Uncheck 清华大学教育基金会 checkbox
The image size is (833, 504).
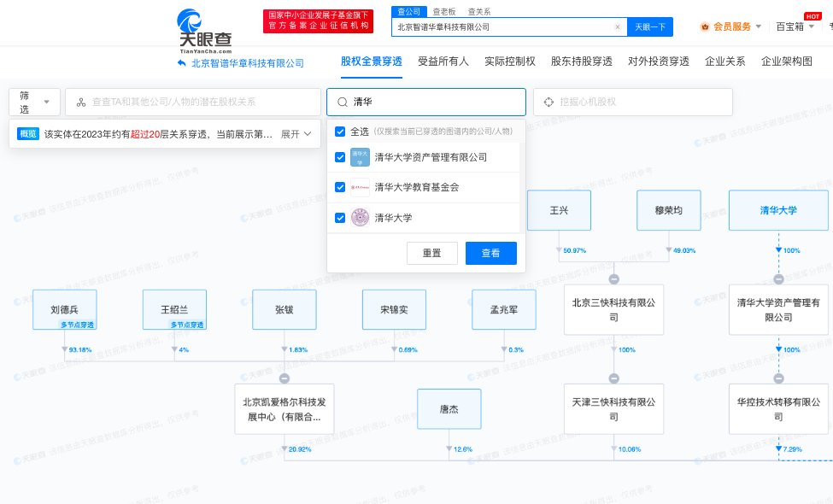(340, 187)
